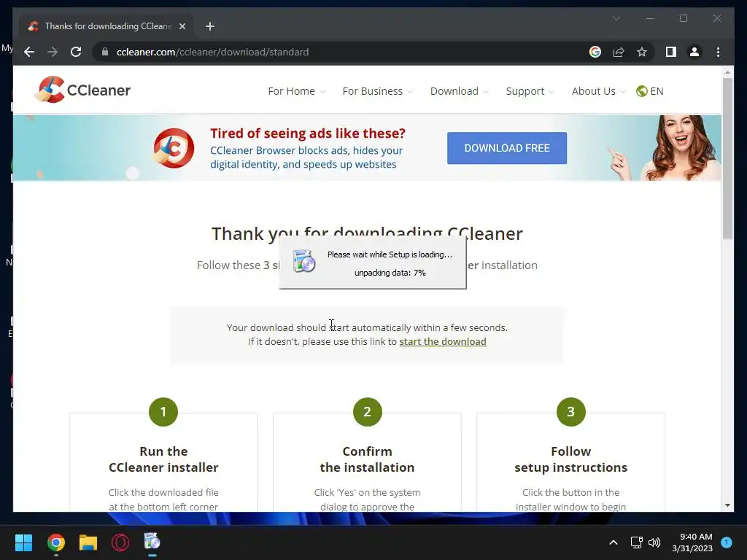This screenshot has height=560, width=747.
Task: Bookmark this page with star icon
Action: click(642, 52)
